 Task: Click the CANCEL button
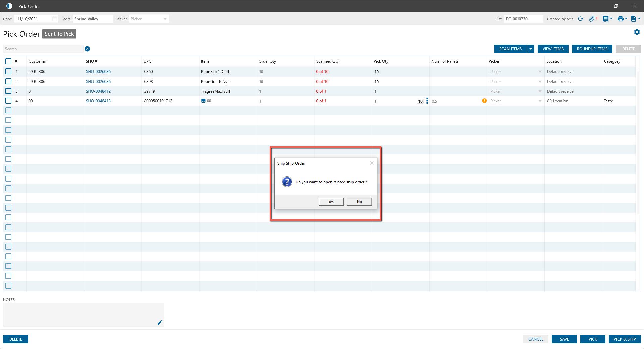pos(536,339)
